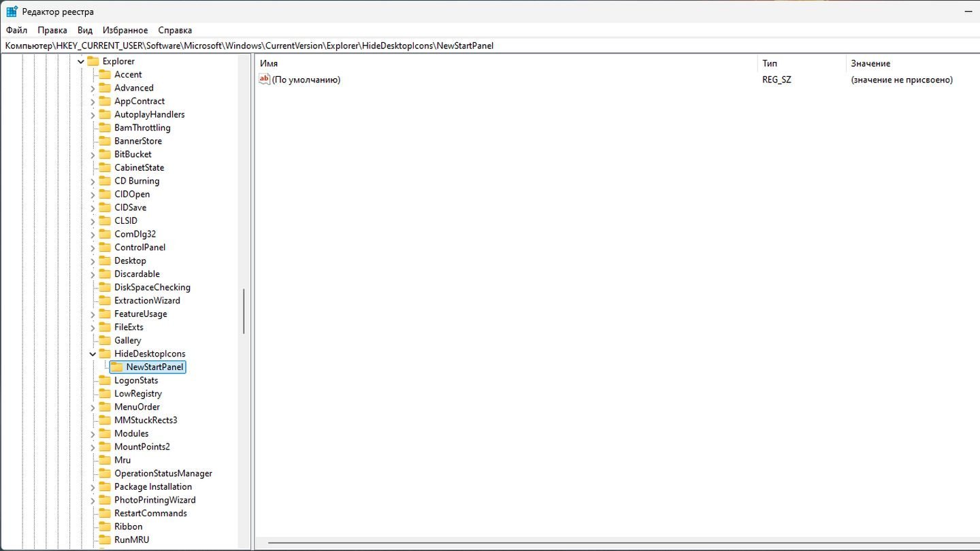The width and height of the screenshot is (980, 551).
Task: Open the Файл menu
Action: [16, 30]
